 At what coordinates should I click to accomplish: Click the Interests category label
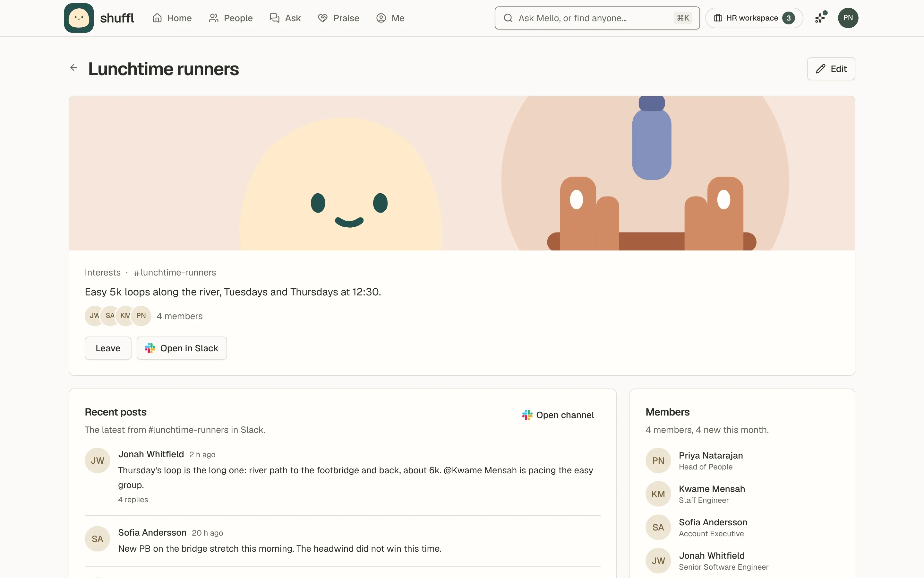click(103, 272)
